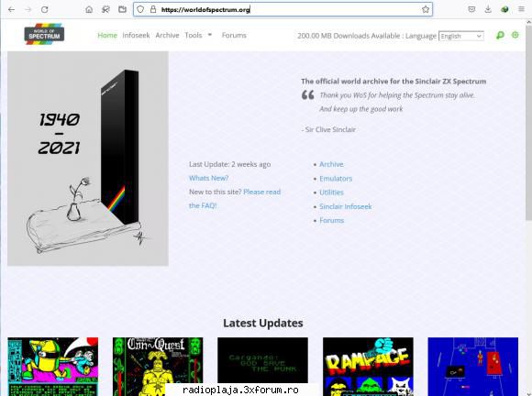Click the page vertical scrollbar thumb
This screenshot has width=532, height=396.
tap(528, 122)
